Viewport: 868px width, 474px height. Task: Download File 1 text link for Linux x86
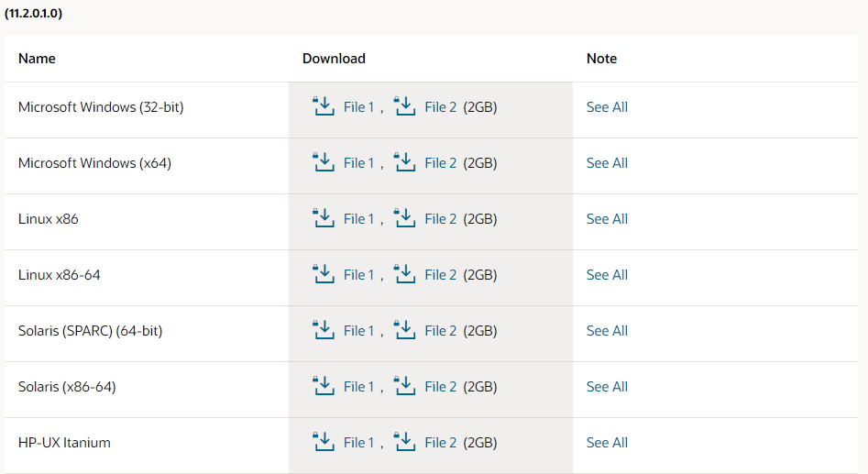[x=358, y=219]
